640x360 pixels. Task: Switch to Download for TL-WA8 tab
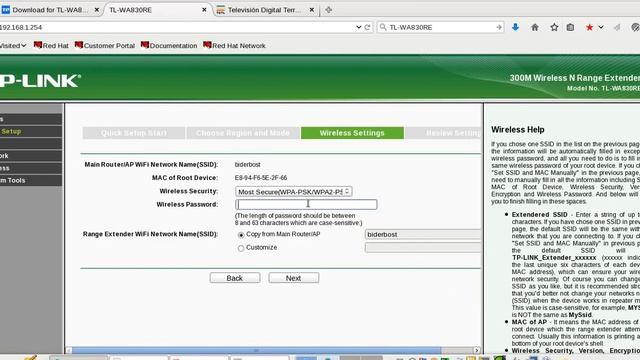click(x=50, y=10)
